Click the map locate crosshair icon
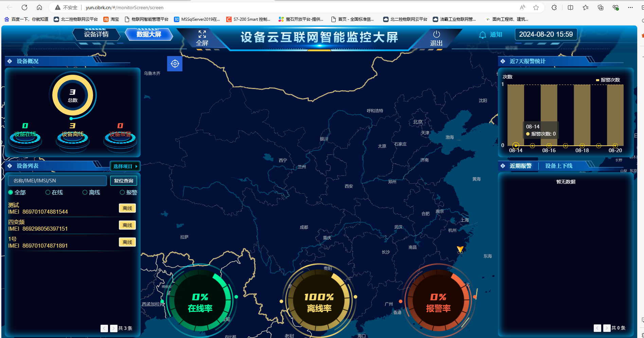Image resolution: width=644 pixels, height=338 pixels. pos(175,64)
